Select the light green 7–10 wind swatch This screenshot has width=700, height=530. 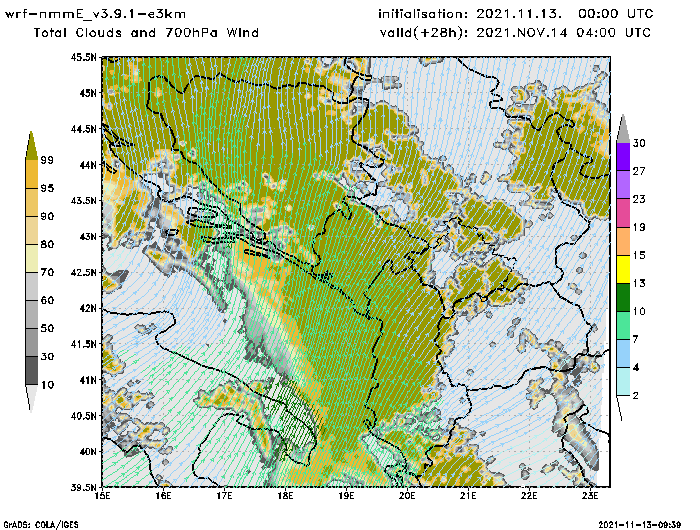623,326
